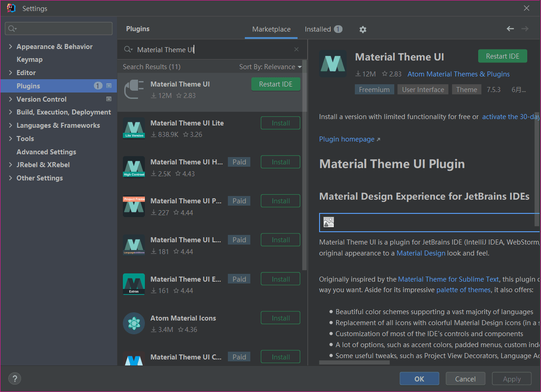Install the Material Theme UI Extras plugin

[x=281, y=279]
